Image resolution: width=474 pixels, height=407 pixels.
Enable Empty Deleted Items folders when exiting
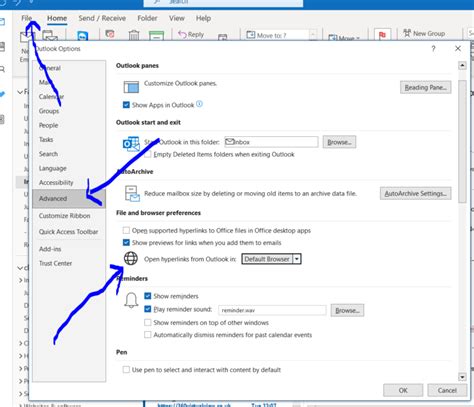point(148,154)
